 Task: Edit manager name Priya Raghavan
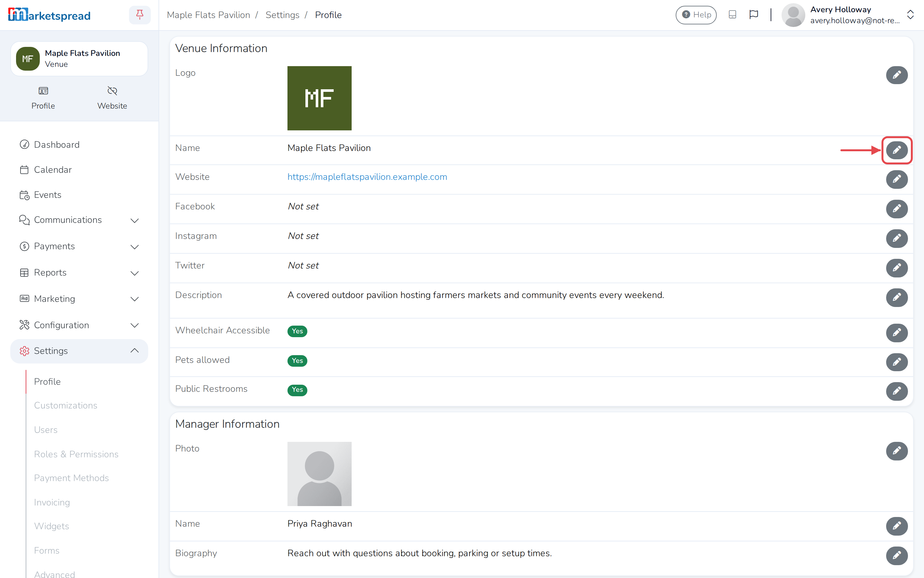[896, 526]
